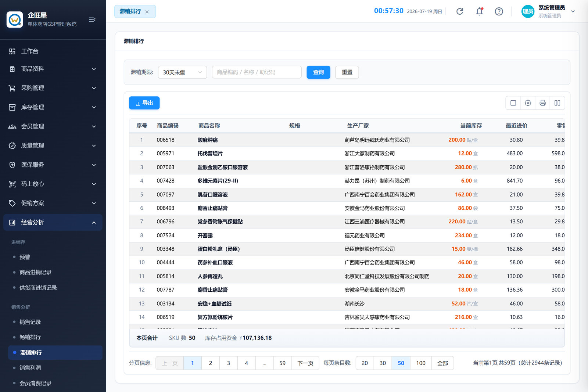Click 最近进价 column header
The image size is (588, 392).
pos(516,126)
